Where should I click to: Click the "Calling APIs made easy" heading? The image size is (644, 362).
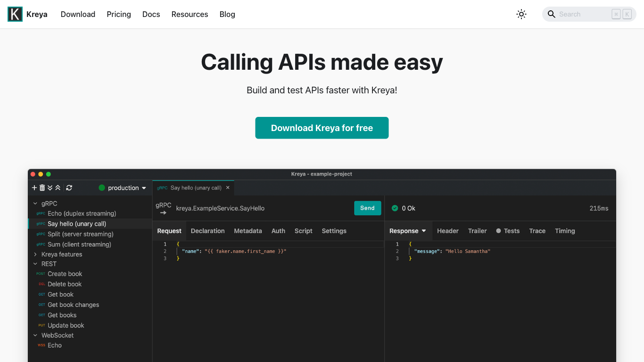(322, 62)
